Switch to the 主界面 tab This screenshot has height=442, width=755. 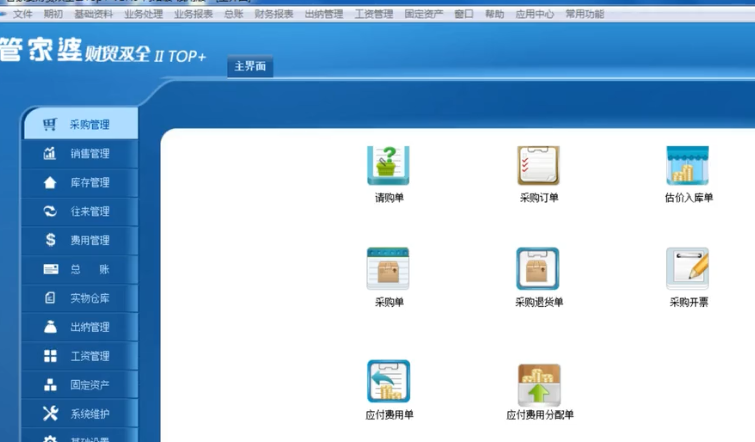250,66
